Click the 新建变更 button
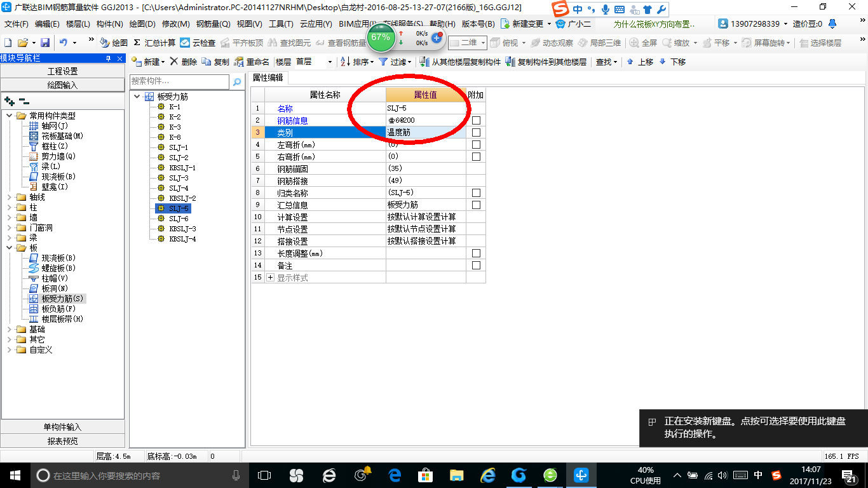The height and width of the screenshot is (488, 868). [x=527, y=24]
